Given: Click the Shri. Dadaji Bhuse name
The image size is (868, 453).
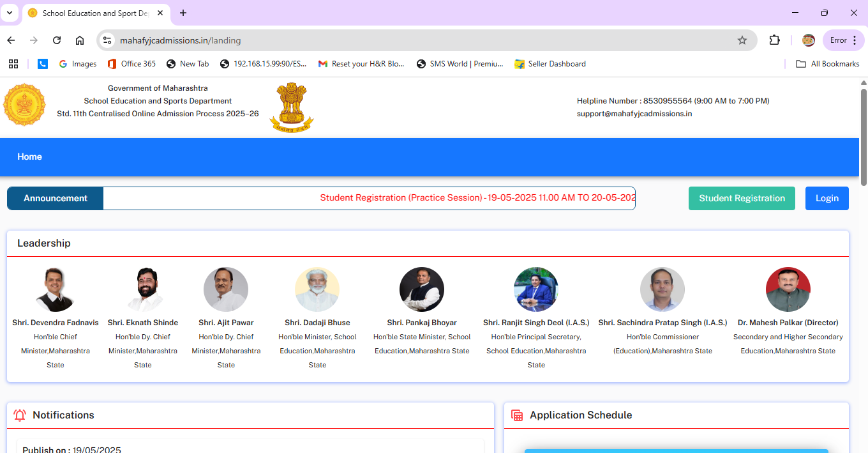Looking at the screenshot, I should click(x=317, y=323).
